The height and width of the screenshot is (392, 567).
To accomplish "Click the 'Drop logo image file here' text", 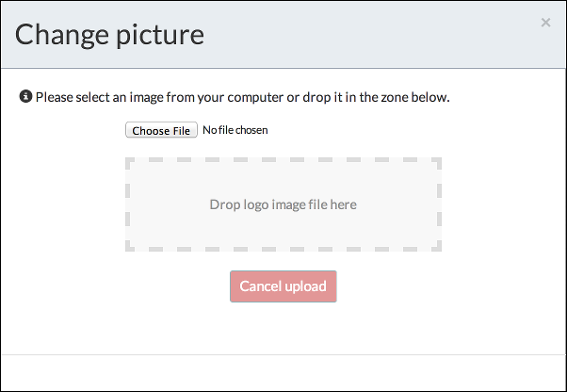I will (x=283, y=204).
